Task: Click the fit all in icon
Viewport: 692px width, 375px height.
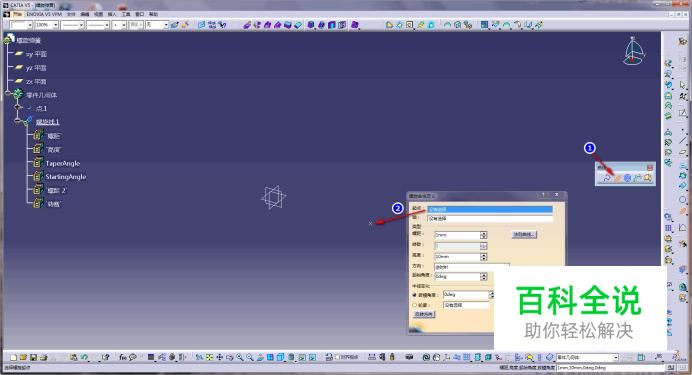Action: (x=209, y=357)
